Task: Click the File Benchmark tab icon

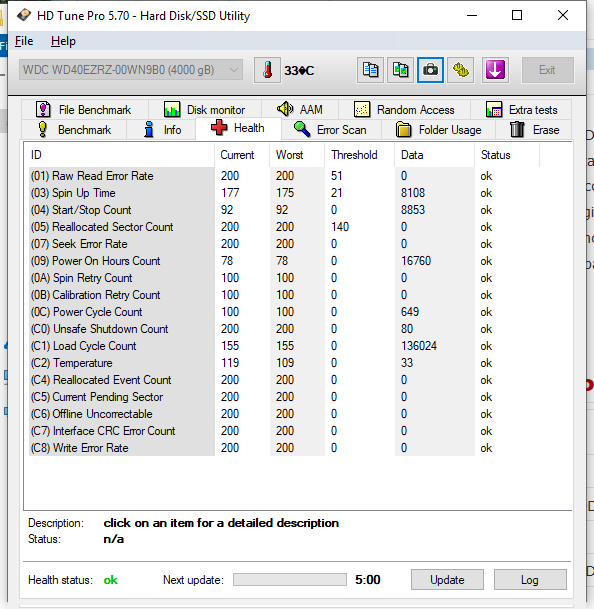Action: coord(43,110)
